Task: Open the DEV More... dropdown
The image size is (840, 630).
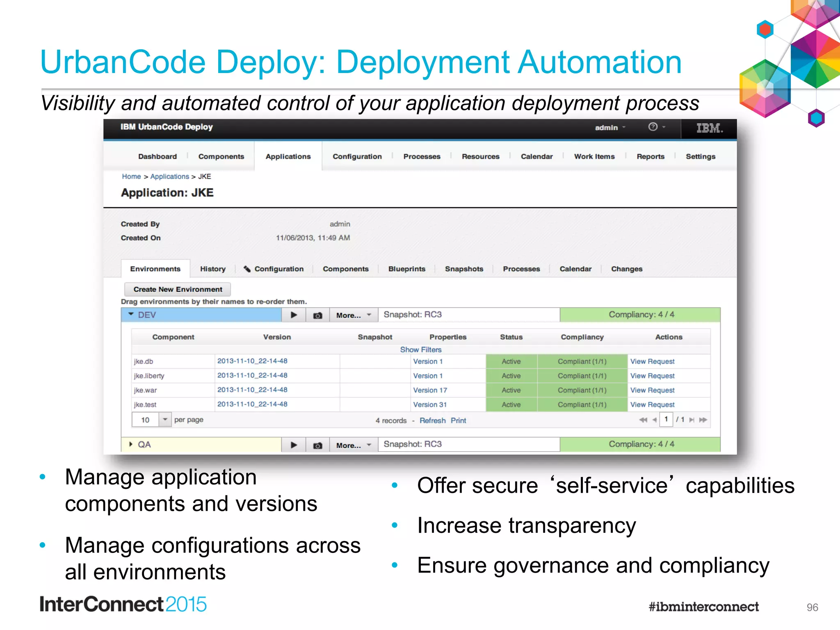Action: click(354, 315)
